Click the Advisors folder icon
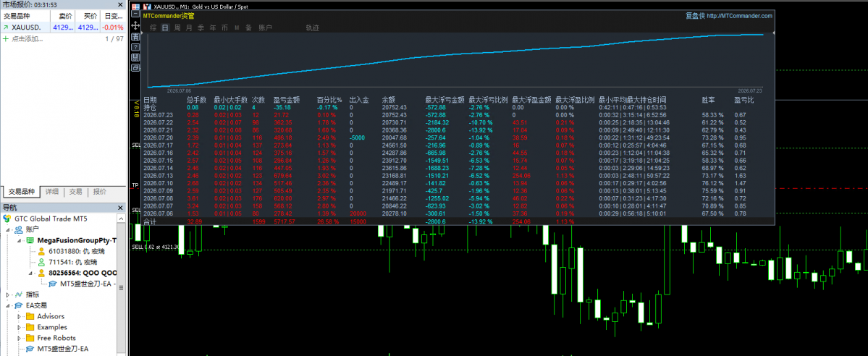This screenshot has height=356, width=868. click(x=30, y=316)
